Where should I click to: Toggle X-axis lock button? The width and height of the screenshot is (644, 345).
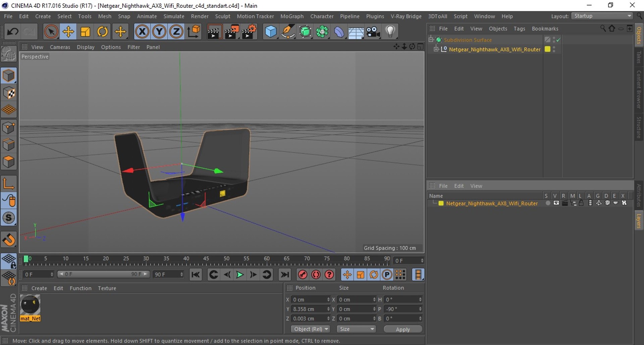click(x=142, y=32)
